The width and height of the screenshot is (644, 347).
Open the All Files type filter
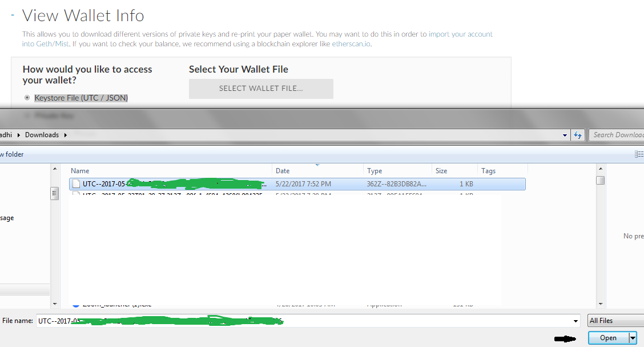pos(616,321)
